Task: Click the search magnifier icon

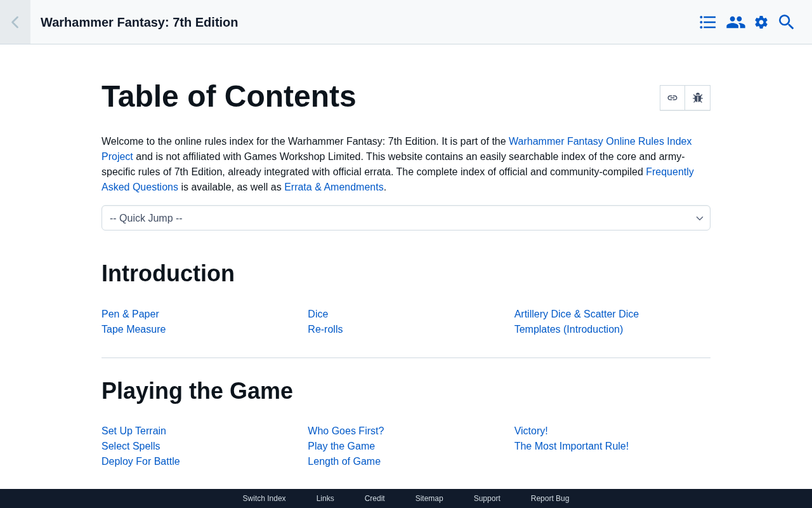Action: point(787,22)
